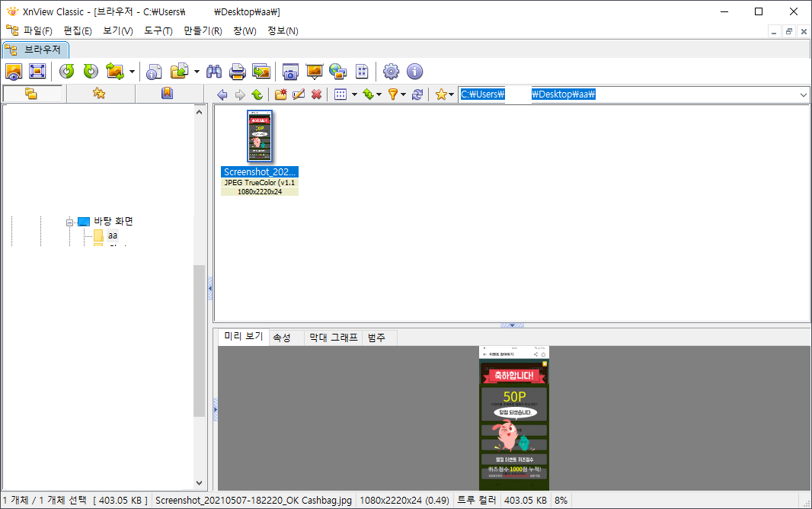Open the search binoculars tool
812x509 pixels.
214,72
